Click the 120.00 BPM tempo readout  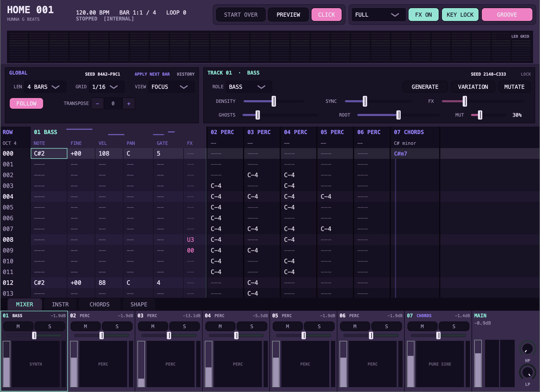[x=93, y=13]
